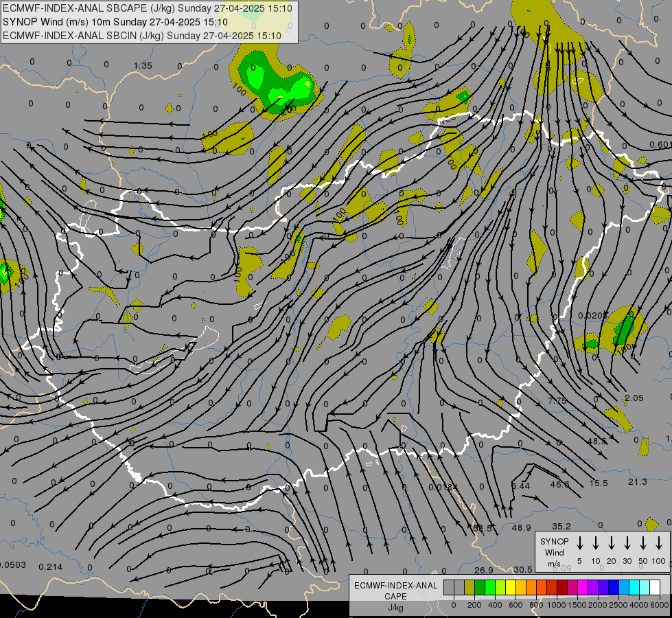The width and height of the screenshot is (672, 618).
Task: Click the 26.9 value on the map
Action: tap(483, 571)
